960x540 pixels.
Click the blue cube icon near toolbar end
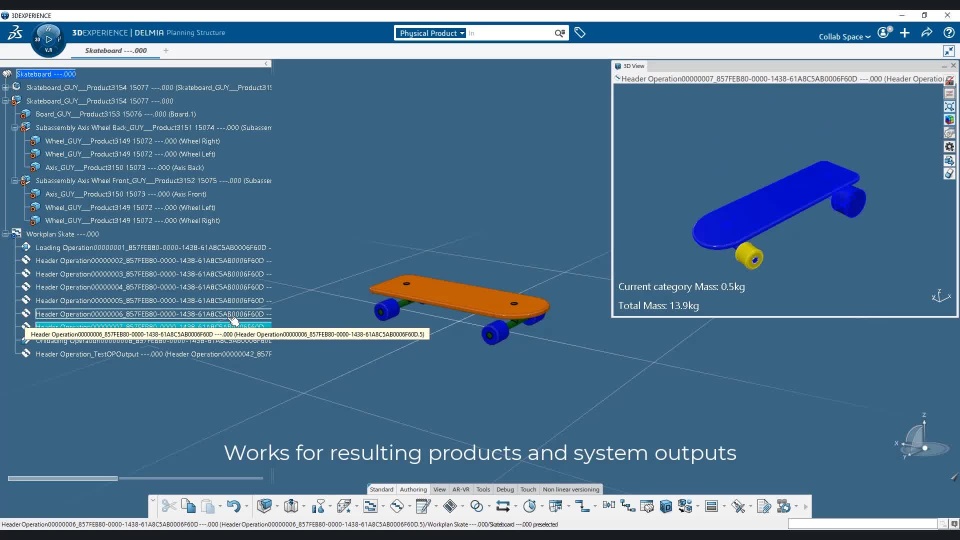[x=666, y=506]
